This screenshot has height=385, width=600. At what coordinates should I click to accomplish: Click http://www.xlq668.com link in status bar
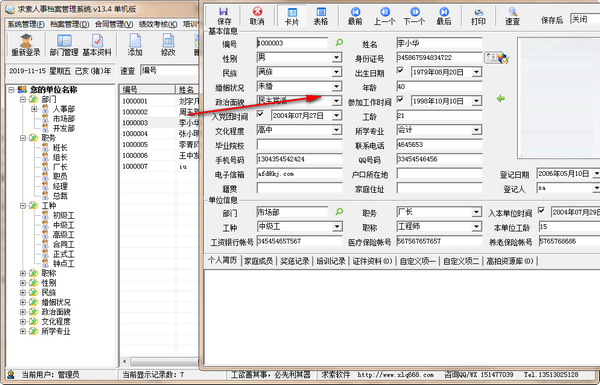click(x=395, y=375)
